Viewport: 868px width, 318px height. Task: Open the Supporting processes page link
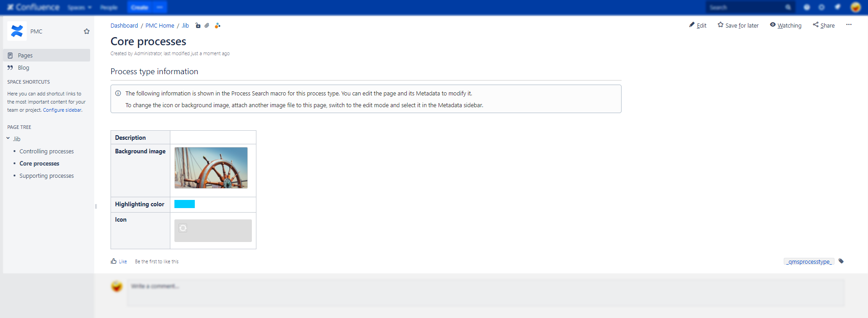(x=47, y=176)
